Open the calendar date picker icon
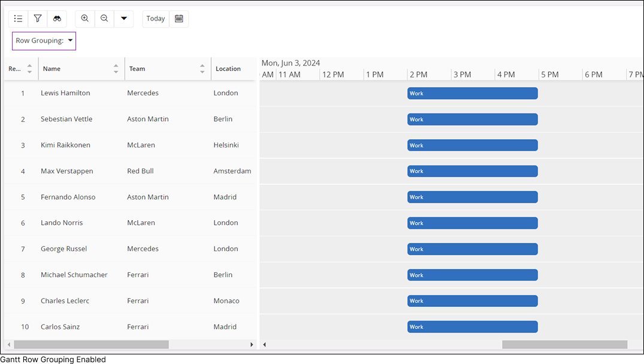This screenshot has height=364, width=644. [x=179, y=19]
